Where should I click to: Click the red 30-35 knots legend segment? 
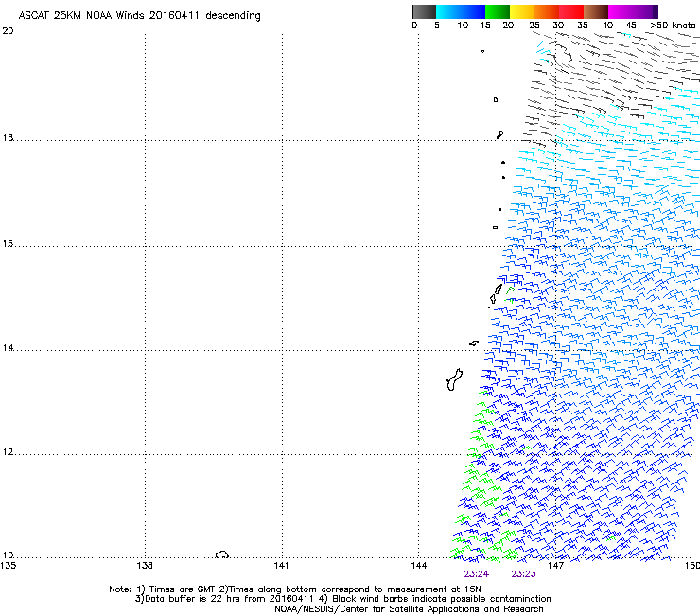pyautogui.click(x=571, y=11)
